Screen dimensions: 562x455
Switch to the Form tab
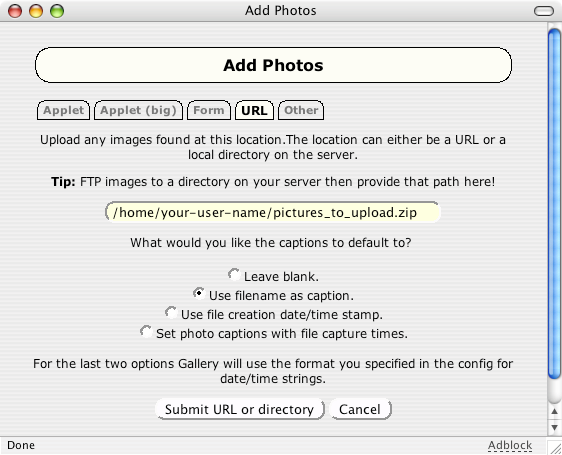[x=209, y=110]
